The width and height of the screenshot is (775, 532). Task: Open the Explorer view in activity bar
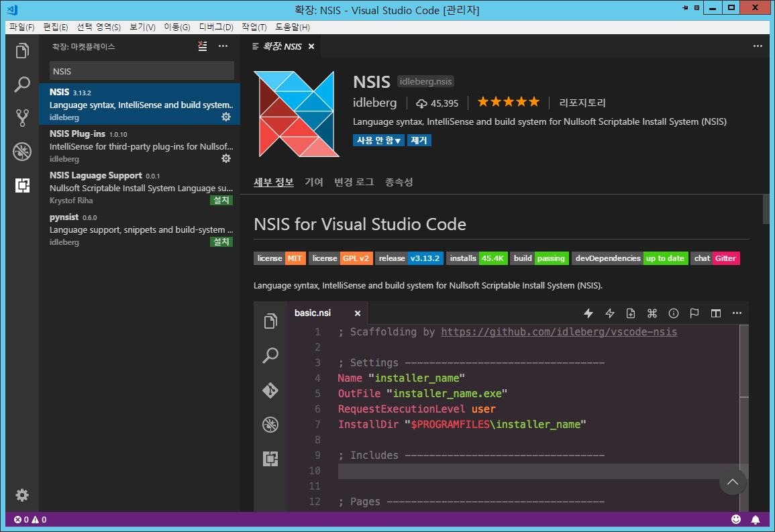tap(22, 51)
